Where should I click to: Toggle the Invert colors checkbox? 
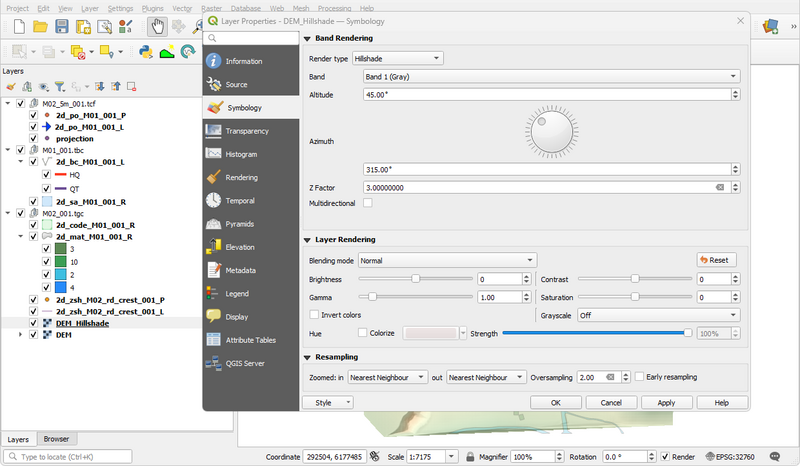(x=315, y=314)
